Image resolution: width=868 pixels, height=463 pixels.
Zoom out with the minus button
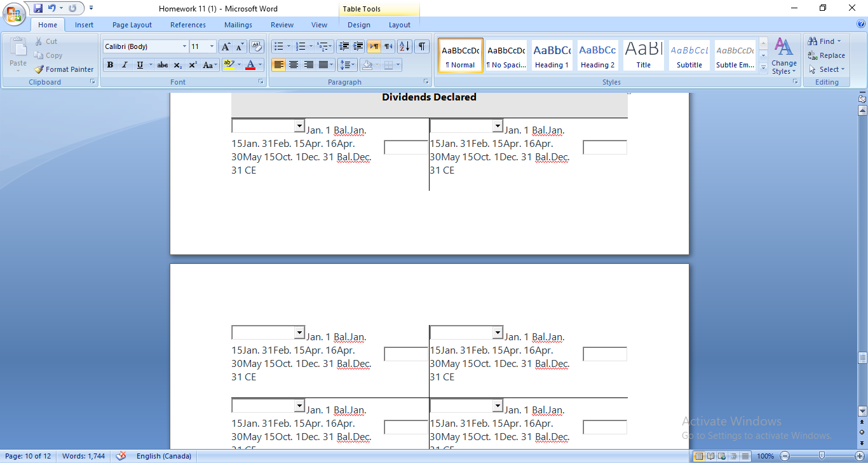pyautogui.click(x=785, y=456)
